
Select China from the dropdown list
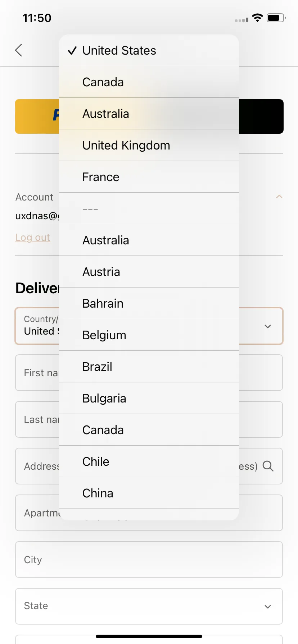149,493
